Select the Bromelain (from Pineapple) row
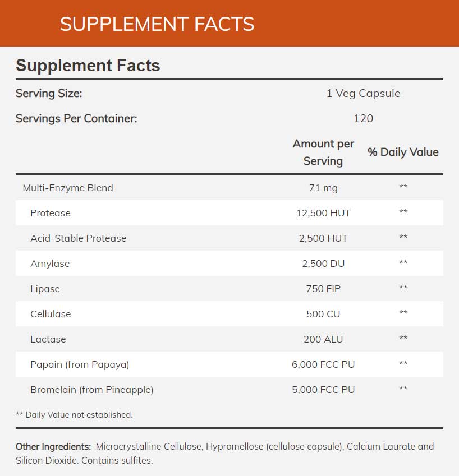 (x=91, y=390)
